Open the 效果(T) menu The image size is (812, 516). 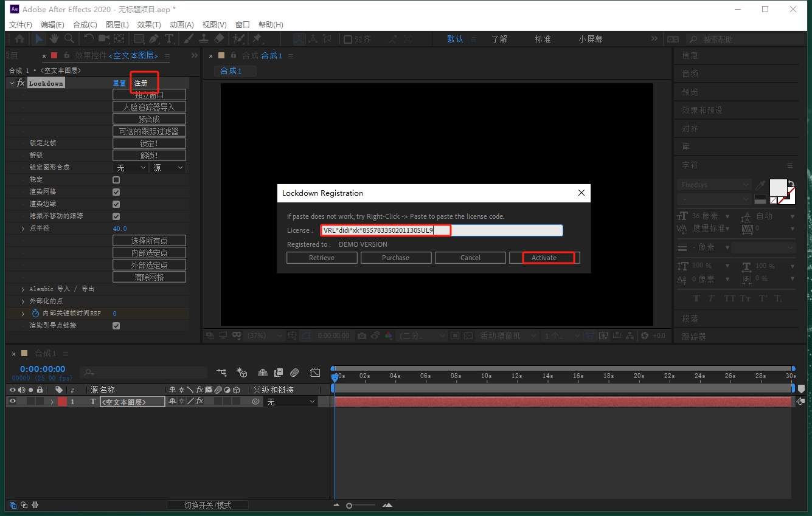[x=149, y=24]
